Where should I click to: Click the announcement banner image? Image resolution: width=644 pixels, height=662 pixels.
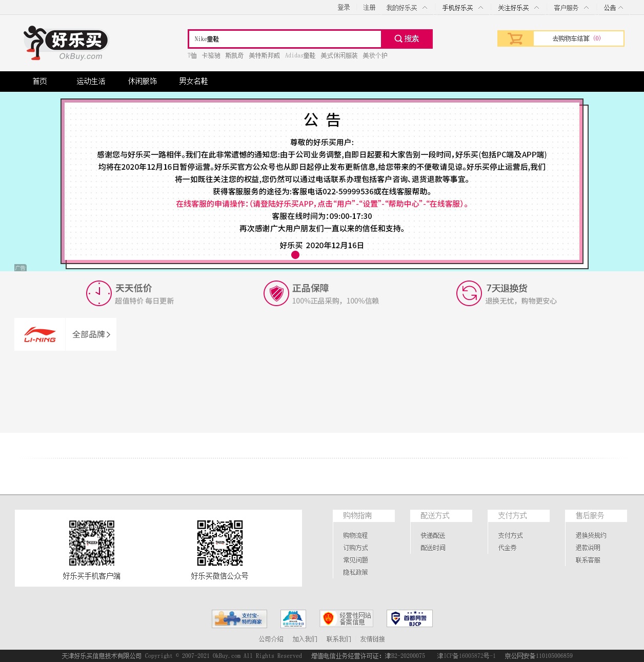[322, 182]
